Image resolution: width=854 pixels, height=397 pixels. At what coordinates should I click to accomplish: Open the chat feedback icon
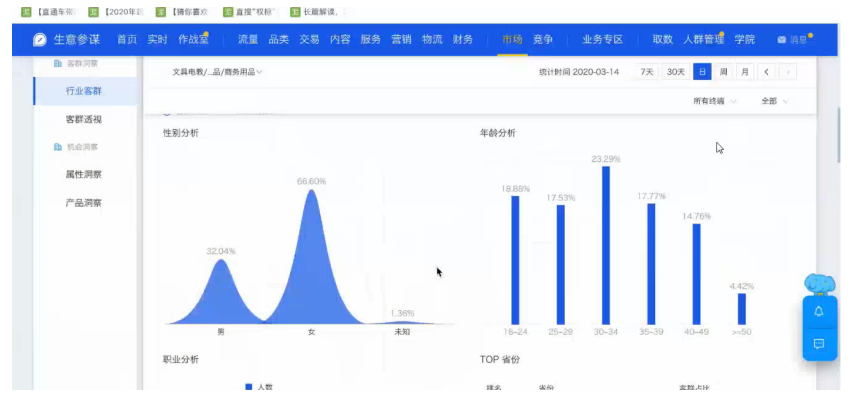819,344
